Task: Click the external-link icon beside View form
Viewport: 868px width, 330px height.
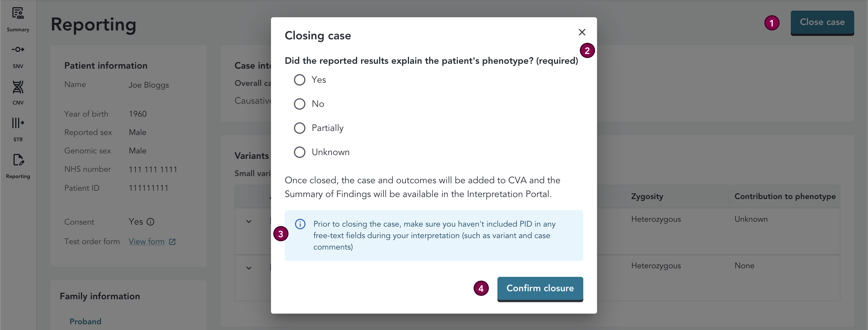Action: pyautogui.click(x=172, y=241)
